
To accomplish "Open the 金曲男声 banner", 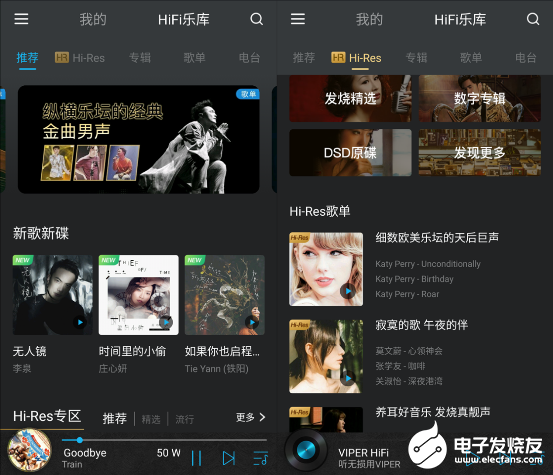I will click(x=139, y=139).
